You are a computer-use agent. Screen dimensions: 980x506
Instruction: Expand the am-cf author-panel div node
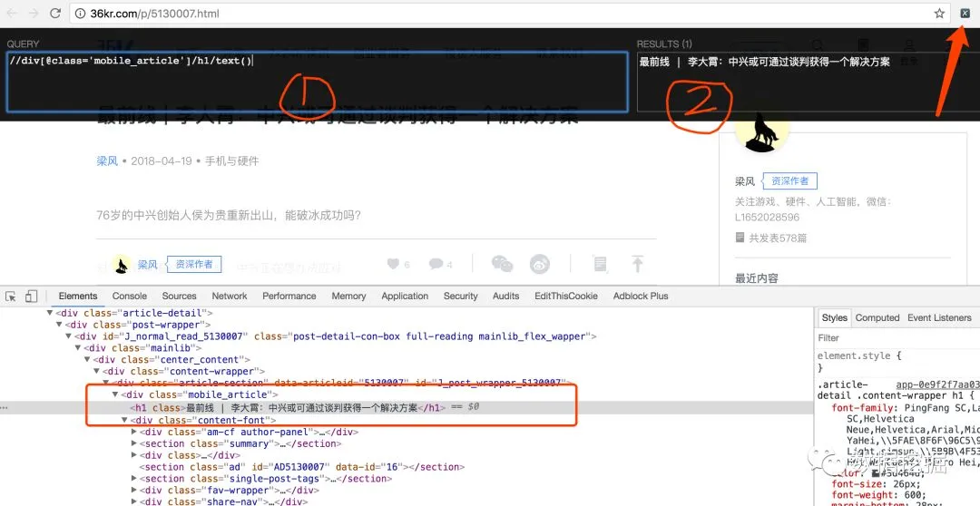[x=133, y=432]
